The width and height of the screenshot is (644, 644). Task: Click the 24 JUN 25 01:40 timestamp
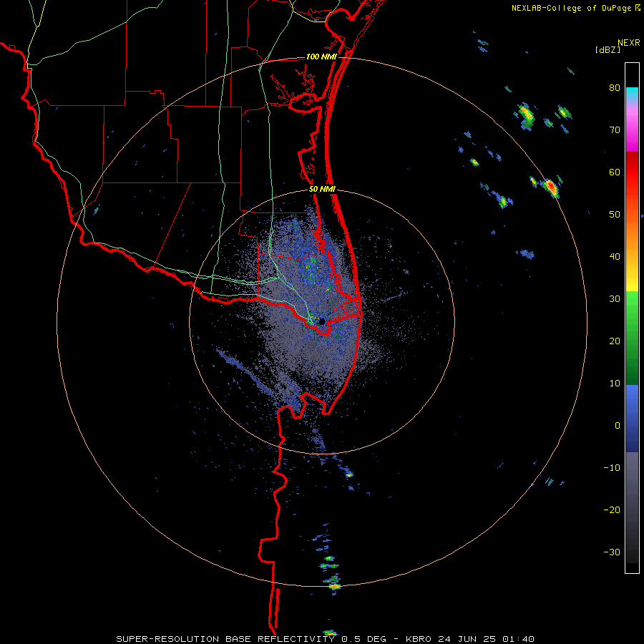pyautogui.click(x=487, y=639)
